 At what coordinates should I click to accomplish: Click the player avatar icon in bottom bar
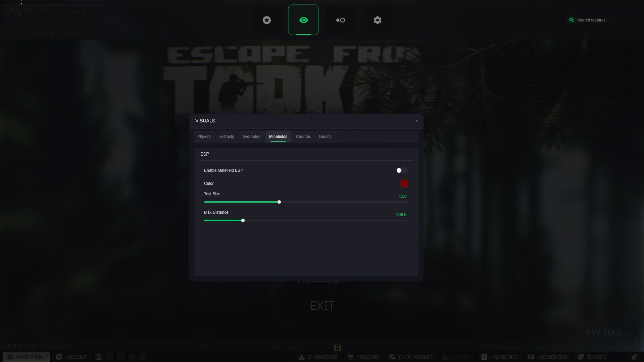point(99,357)
